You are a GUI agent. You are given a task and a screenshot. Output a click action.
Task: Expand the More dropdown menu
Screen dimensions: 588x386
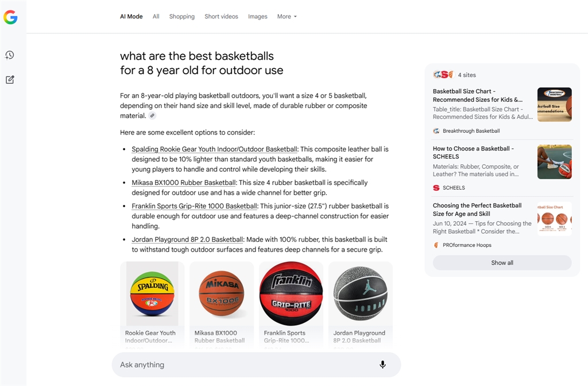287,17
